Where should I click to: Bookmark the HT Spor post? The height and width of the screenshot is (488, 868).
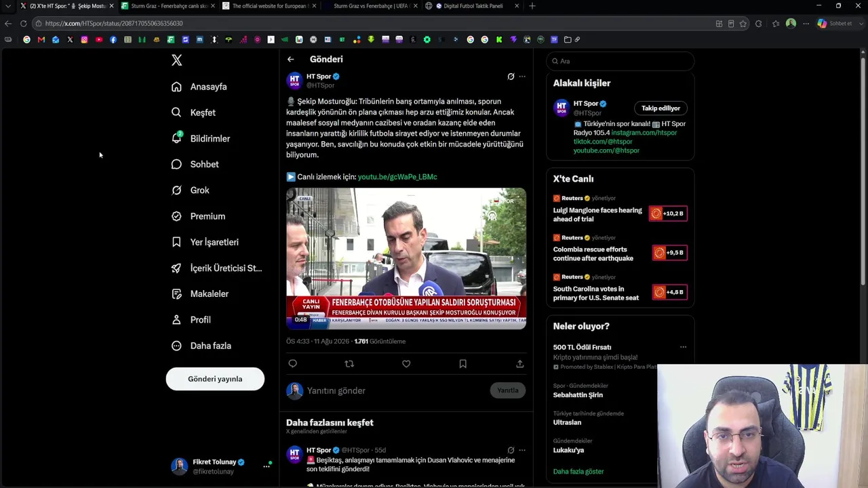pyautogui.click(x=463, y=364)
